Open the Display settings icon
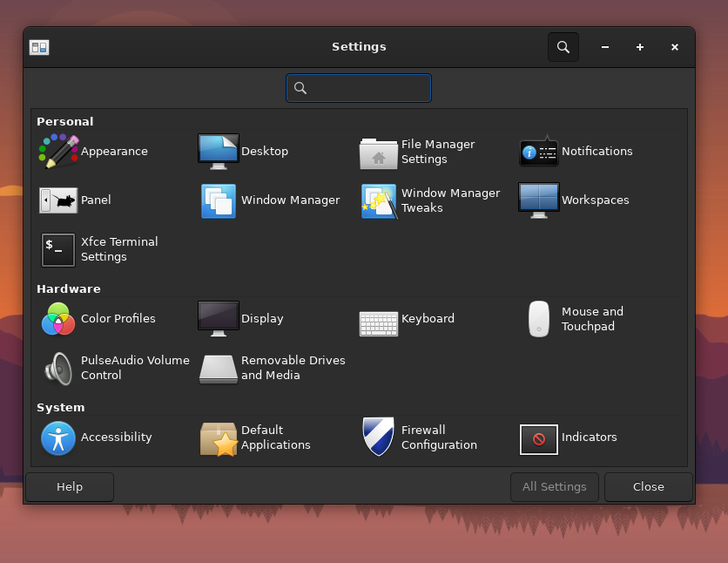Image resolution: width=728 pixels, height=563 pixels. click(x=219, y=319)
